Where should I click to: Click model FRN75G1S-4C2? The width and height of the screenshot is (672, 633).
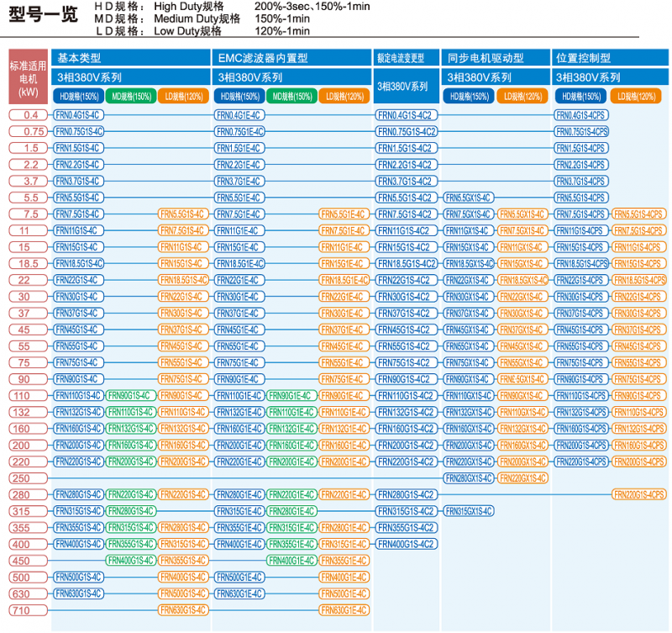pyautogui.click(x=407, y=363)
